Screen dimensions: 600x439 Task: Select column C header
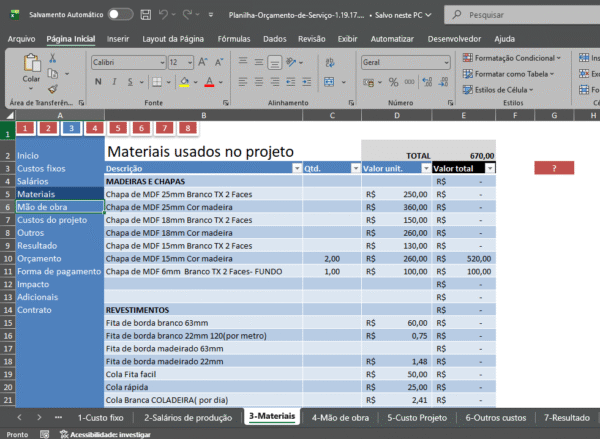click(331, 115)
